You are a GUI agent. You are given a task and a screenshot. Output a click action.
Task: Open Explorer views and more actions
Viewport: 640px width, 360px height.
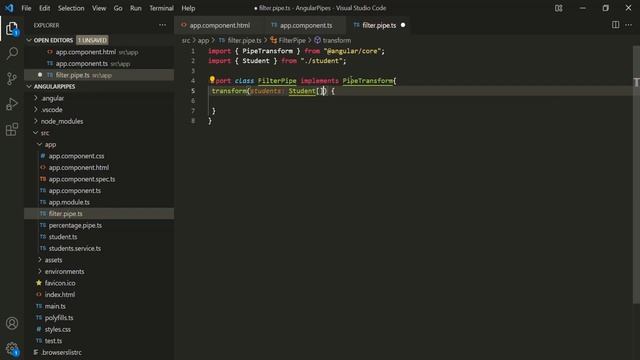[162, 25]
